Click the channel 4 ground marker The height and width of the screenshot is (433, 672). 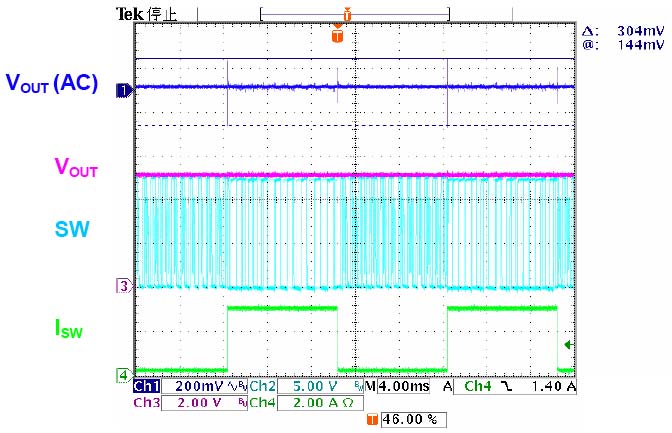(x=125, y=376)
